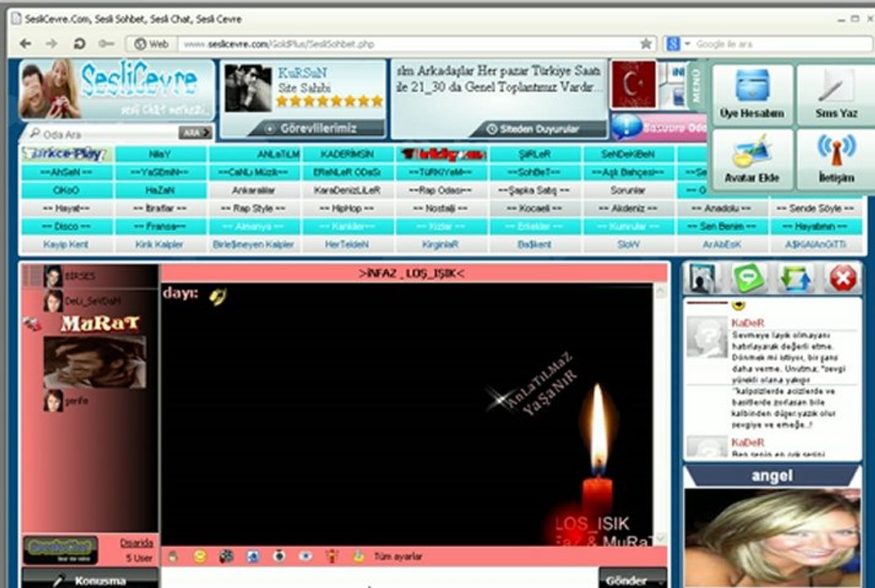Open the smiley emoticon picker
The height and width of the screenshot is (588, 875).
click(200, 556)
